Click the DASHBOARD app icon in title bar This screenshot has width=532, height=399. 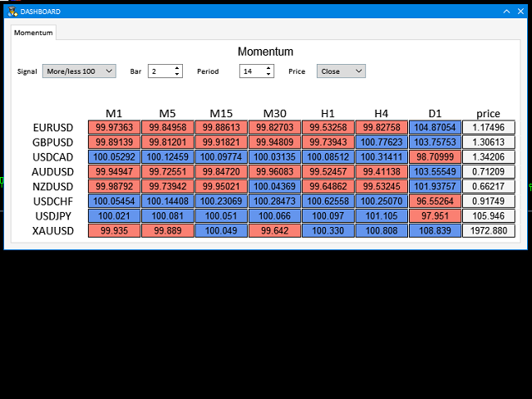click(x=12, y=11)
